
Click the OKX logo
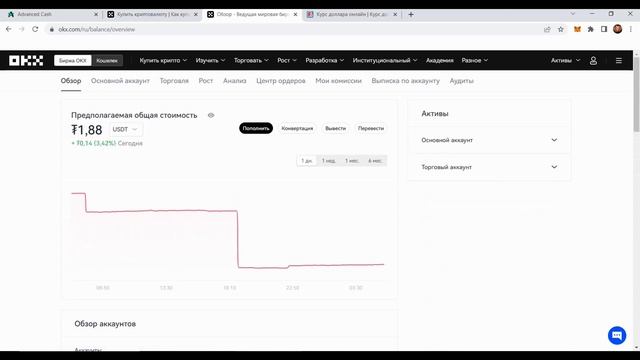[26, 60]
